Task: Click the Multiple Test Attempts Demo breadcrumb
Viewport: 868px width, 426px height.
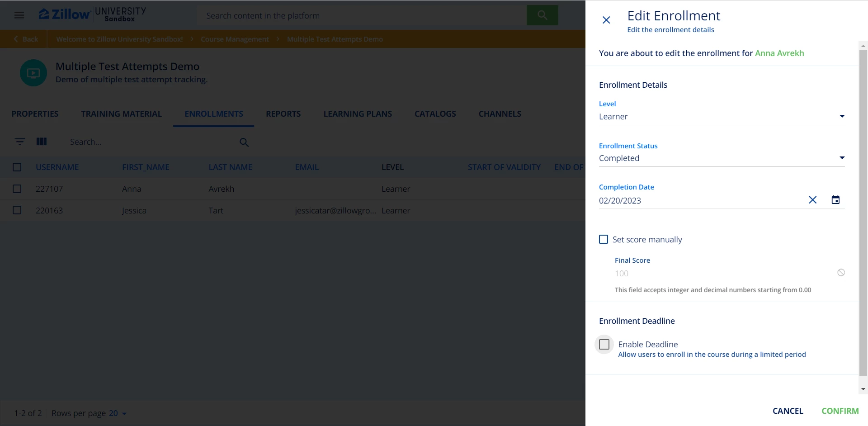Action: point(335,39)
